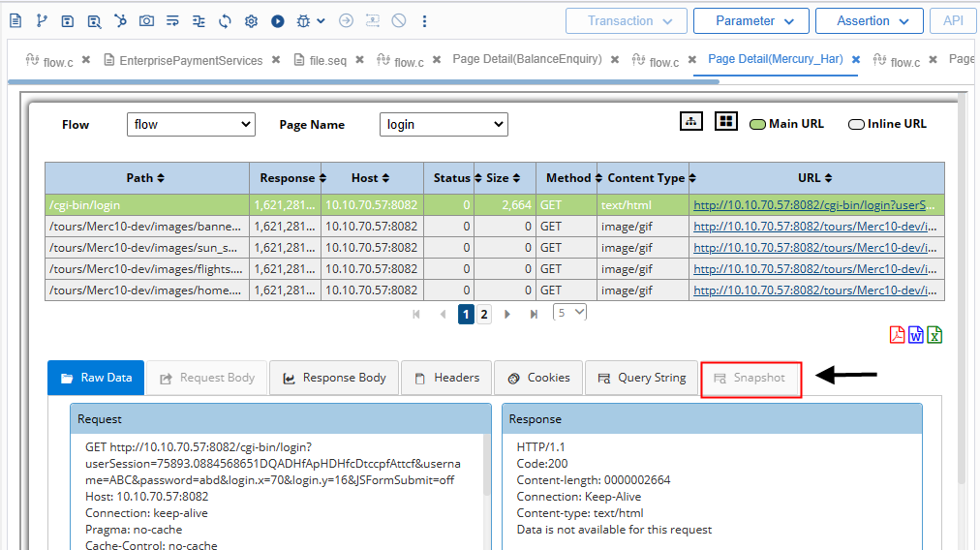This screenshot has width=980, height=550.
Task: Close the EnterprisePaymentServices tab
Action: click(x=276, y=60)
